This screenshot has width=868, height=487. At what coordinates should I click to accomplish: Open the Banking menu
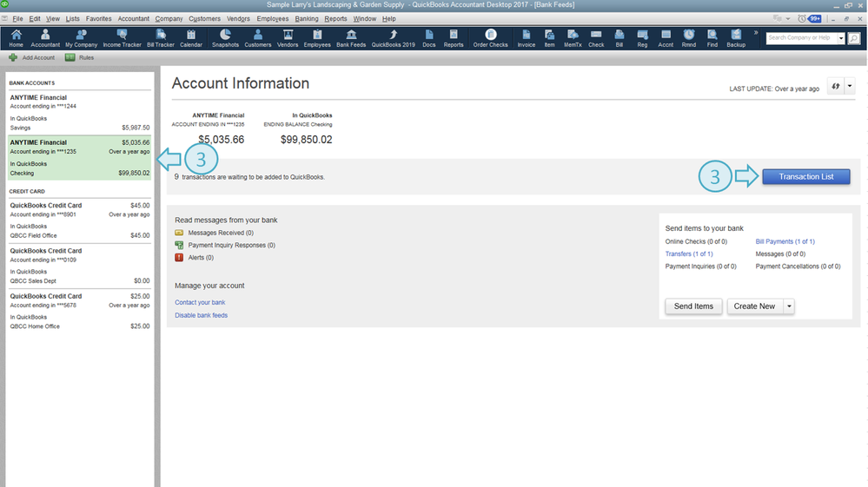[x=307, y=19]
